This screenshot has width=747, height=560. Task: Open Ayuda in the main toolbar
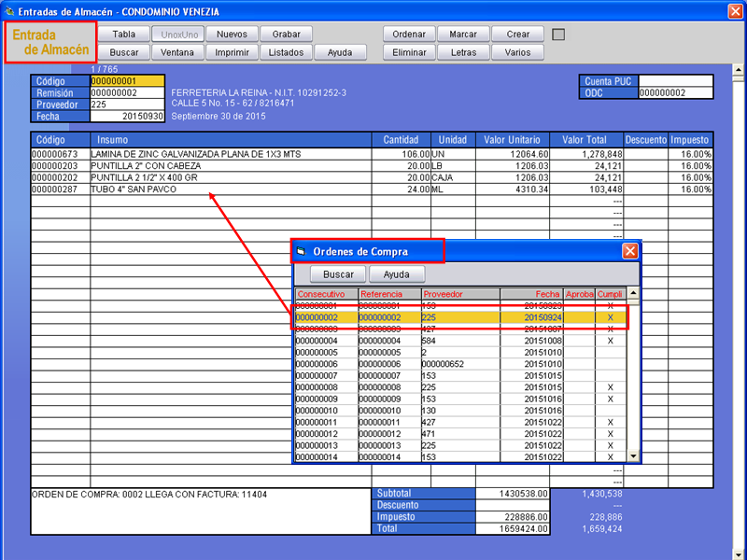point(340,52)
